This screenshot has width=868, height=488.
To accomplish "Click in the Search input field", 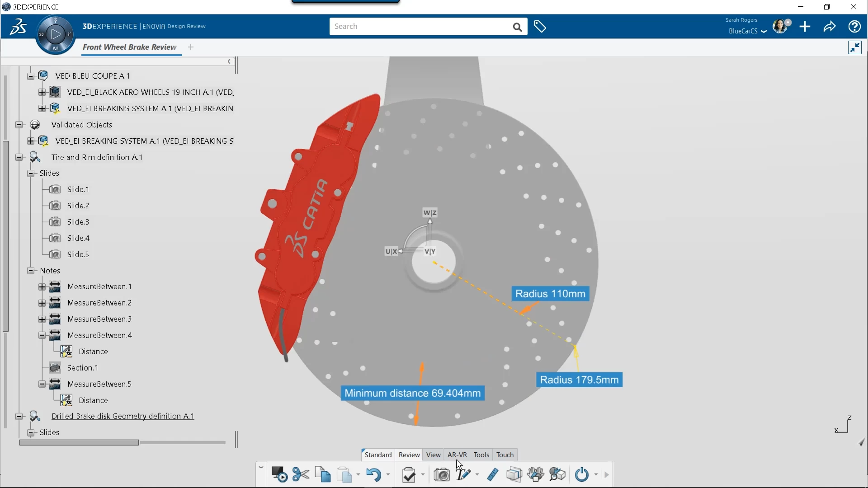I will tap(420, 27).
